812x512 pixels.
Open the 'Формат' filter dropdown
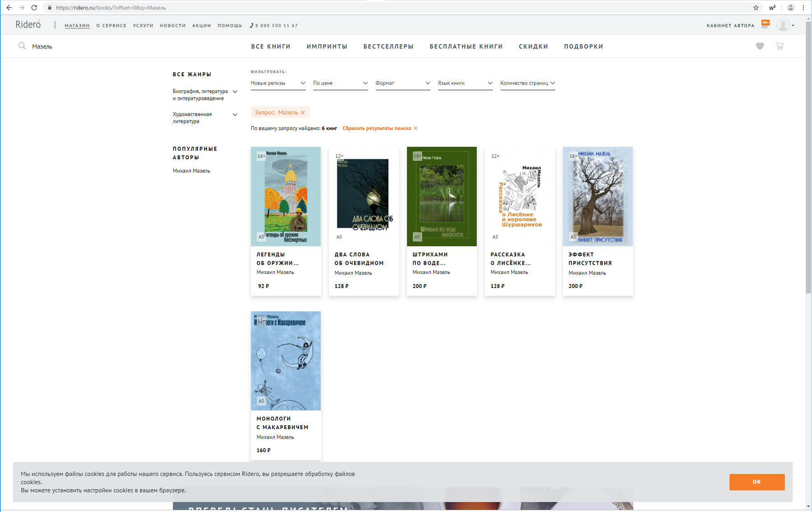click(402, 83)
